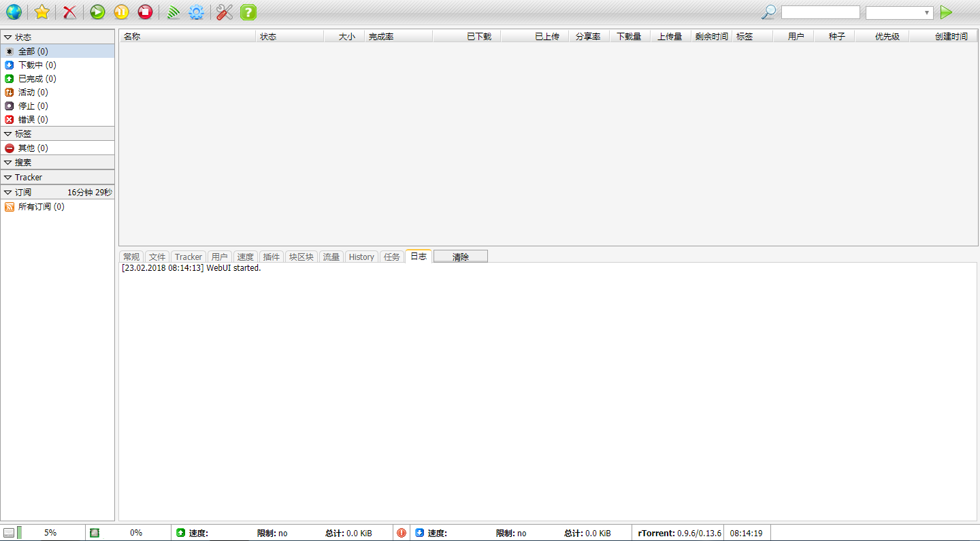
Task: Select 全部 (0) status filter
Action: (x=57, y=52)
